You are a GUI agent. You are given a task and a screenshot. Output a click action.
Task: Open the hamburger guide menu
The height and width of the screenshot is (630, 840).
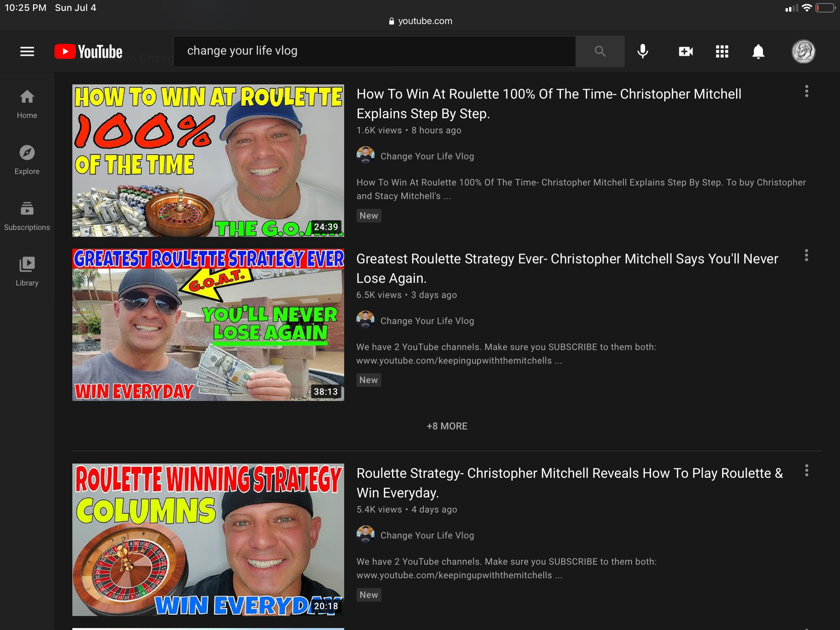tap(27, 51)
